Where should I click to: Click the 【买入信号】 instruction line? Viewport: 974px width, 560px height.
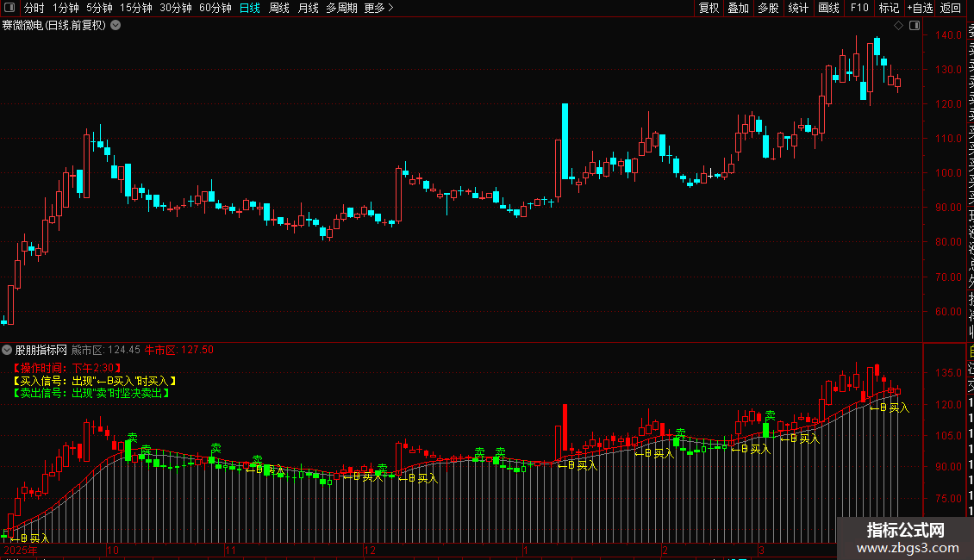point(95,381)
